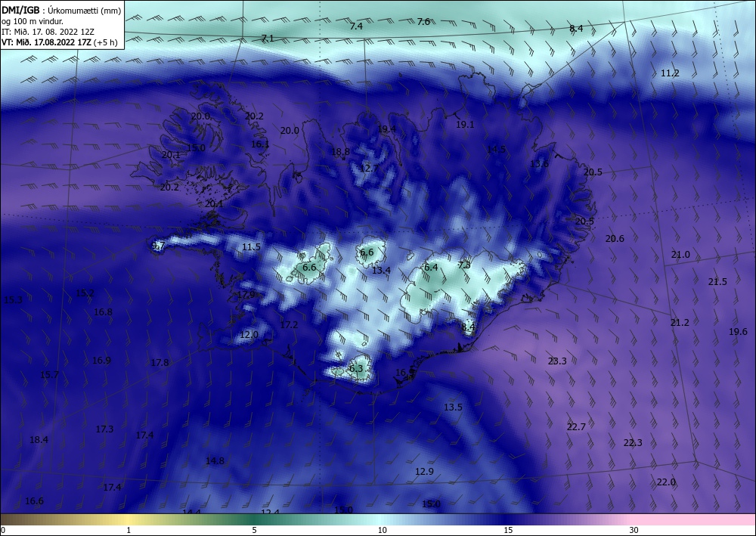Viewport: 756px width, 536px height.
Task: Select the valid time line "VT: Mið. 17.08.2022 17Z (+5 h)"
Action: pyautogui.click(x=59, y=42)
